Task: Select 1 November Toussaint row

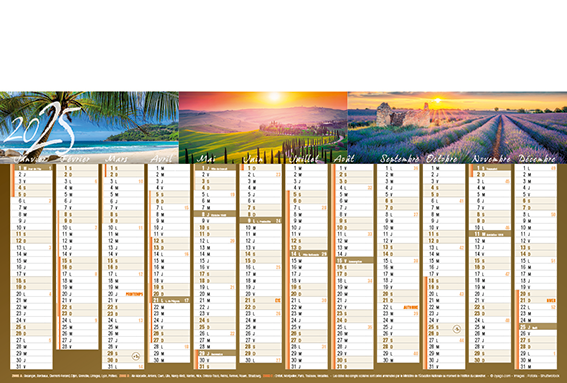Action: tap(490, 168)
